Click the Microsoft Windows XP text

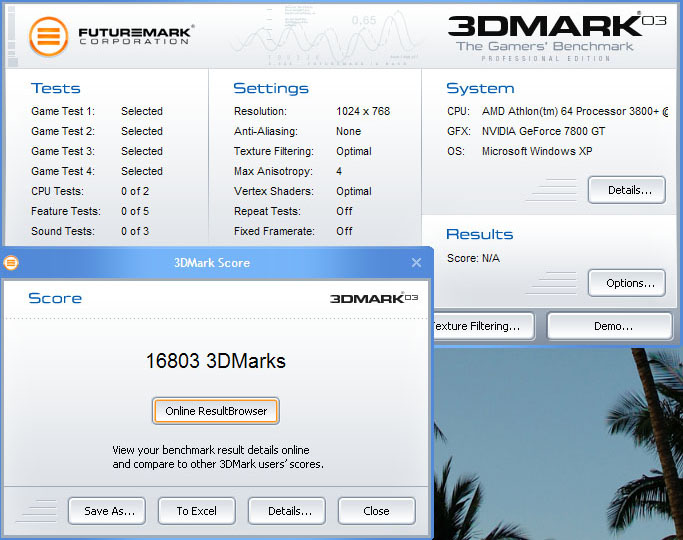(537, 151)
